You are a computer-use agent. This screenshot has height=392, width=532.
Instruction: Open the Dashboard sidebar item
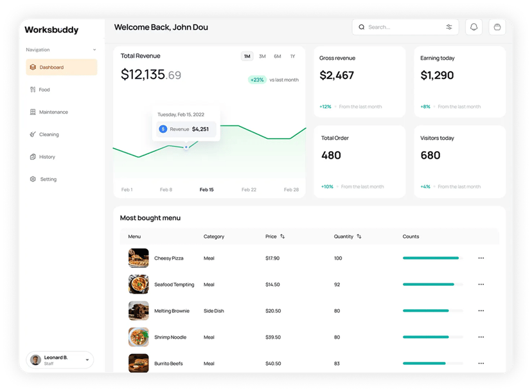62,67
